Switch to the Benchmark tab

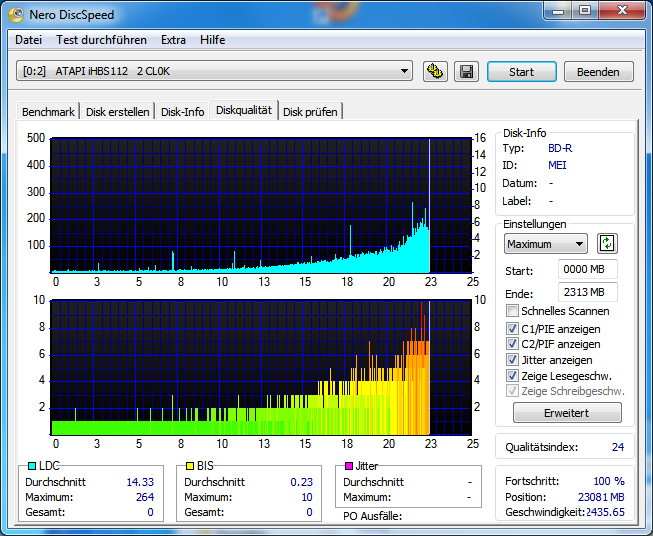click(x=48, y=112)
